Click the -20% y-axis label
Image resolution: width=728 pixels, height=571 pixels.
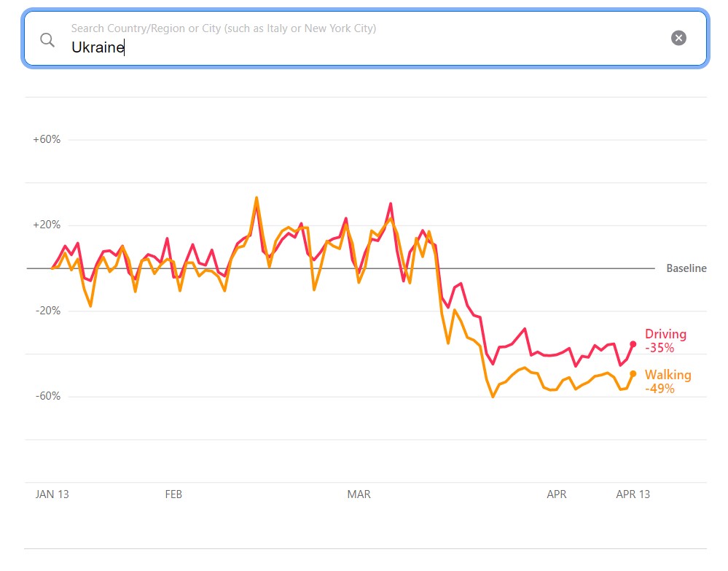(x=47, y=311)
